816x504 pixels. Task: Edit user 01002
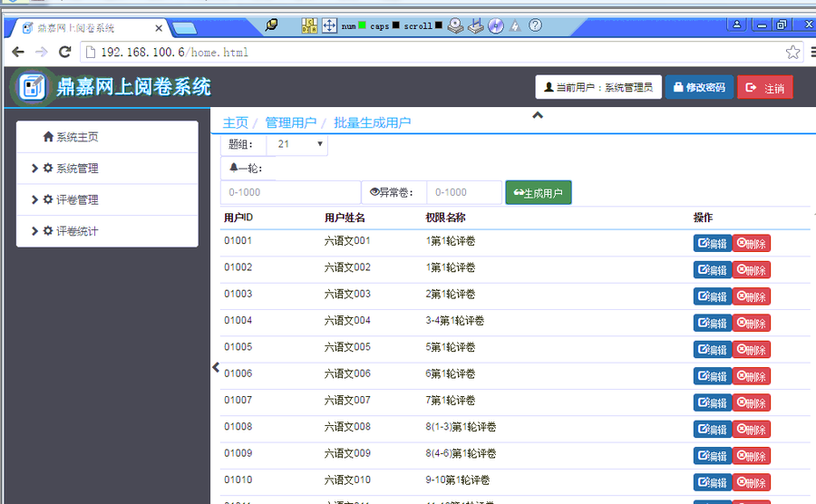(x=713, y=270)
